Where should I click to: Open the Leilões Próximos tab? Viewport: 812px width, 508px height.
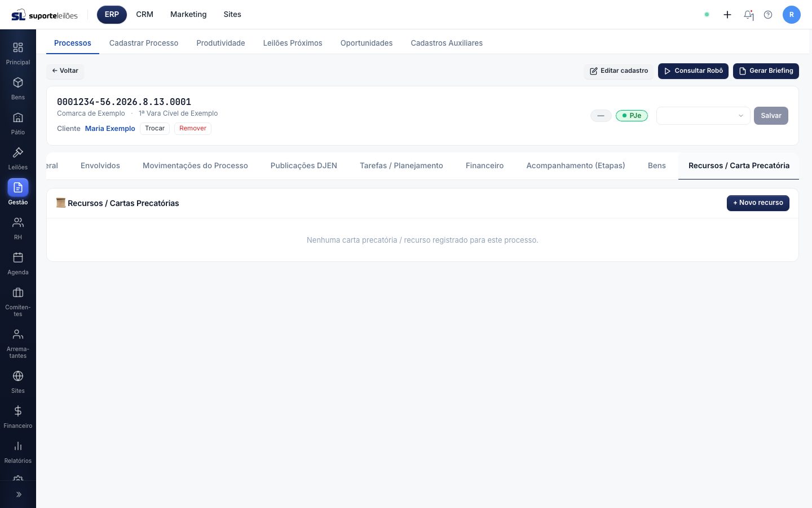point(293,43)
